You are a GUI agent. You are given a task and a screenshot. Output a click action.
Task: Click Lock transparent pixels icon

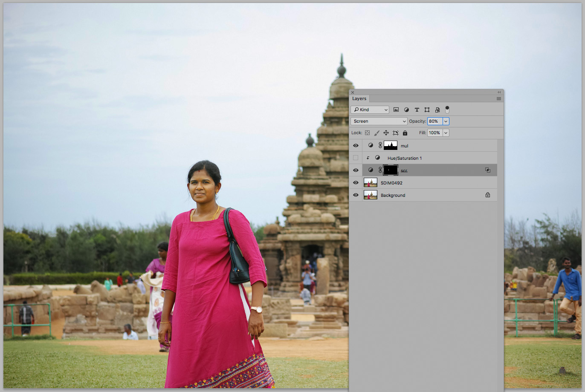pyautogui.click(x=368, y=133)
